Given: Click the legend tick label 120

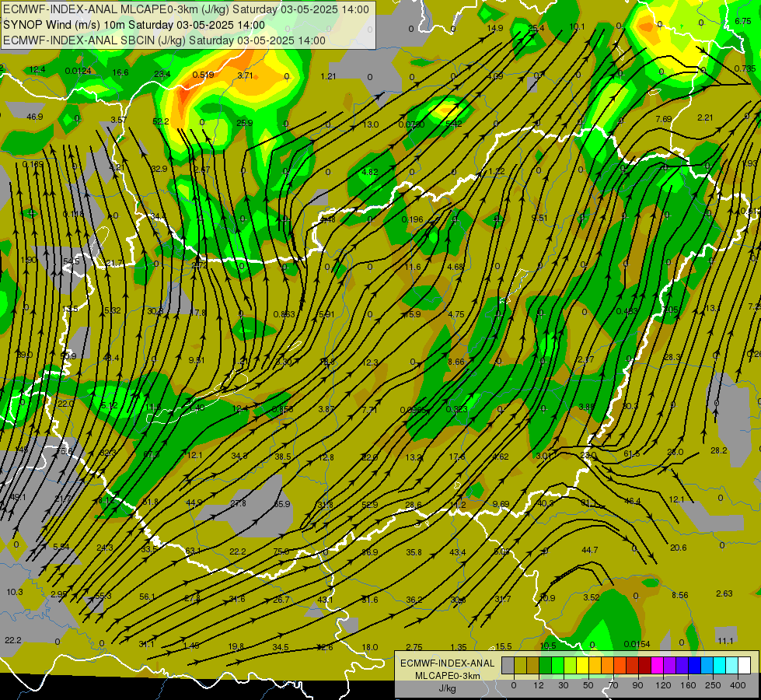Looking at the screenshot, I should click(x=663, y=685).
